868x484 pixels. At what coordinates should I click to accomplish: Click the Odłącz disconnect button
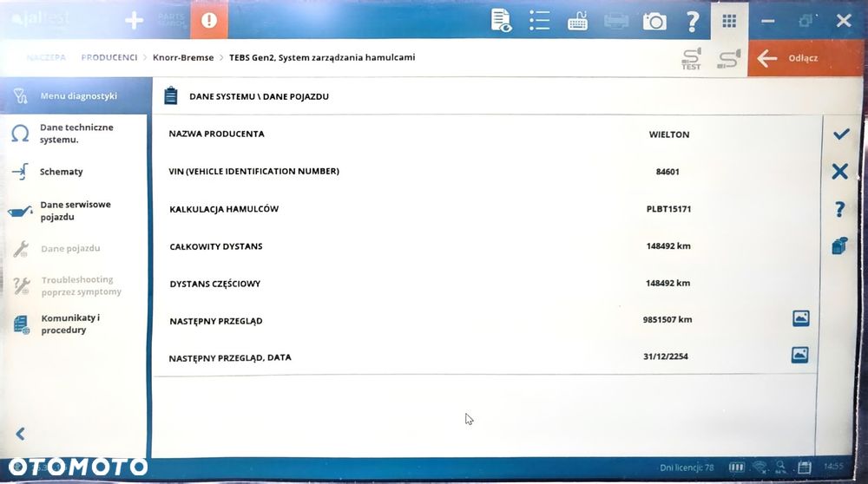point(804,58)
